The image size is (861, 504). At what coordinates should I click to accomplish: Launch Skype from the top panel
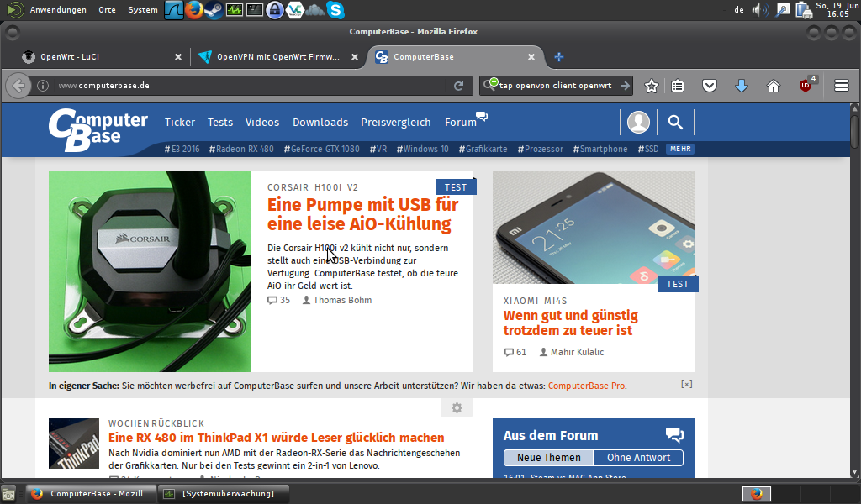(335, 10)
